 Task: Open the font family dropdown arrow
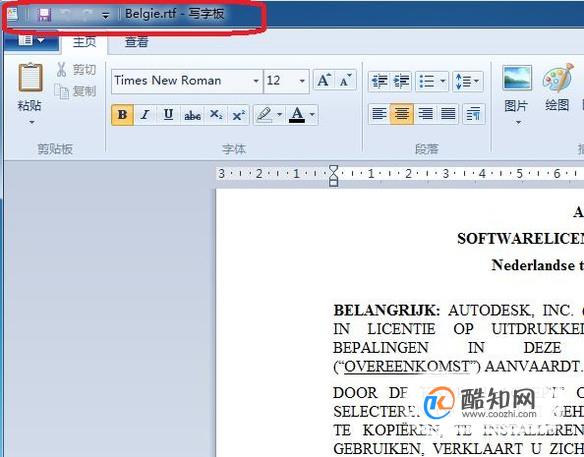point(256,81)
